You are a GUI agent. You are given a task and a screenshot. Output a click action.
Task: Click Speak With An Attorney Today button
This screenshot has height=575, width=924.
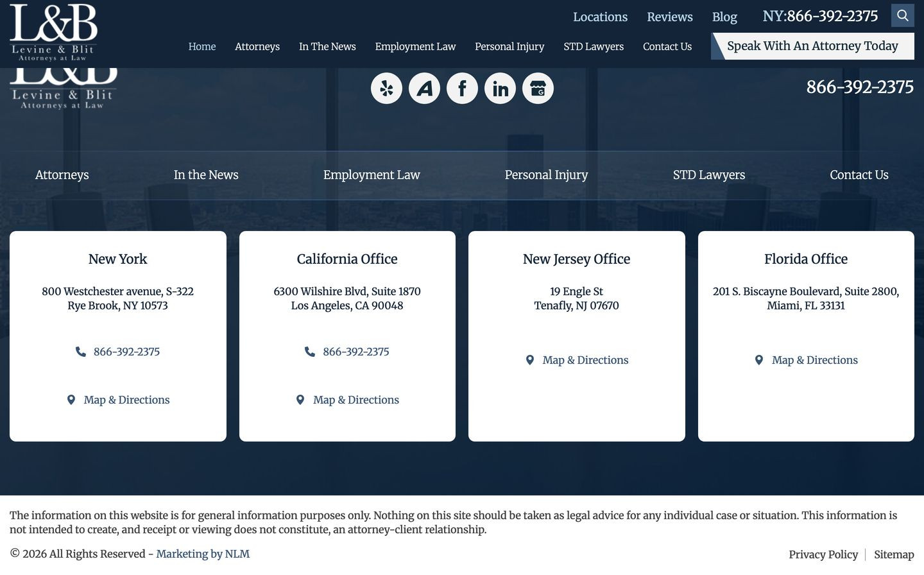pos(812,46)
